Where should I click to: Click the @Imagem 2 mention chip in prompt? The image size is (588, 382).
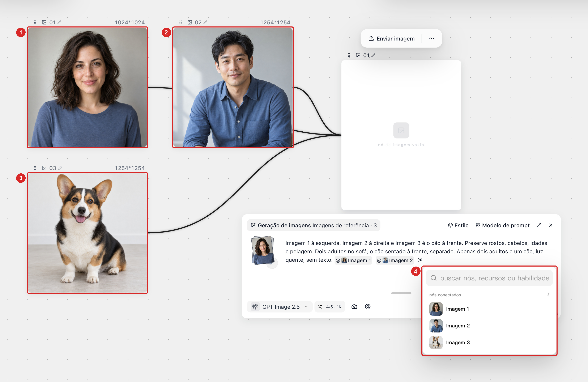[x=395, y=260]
